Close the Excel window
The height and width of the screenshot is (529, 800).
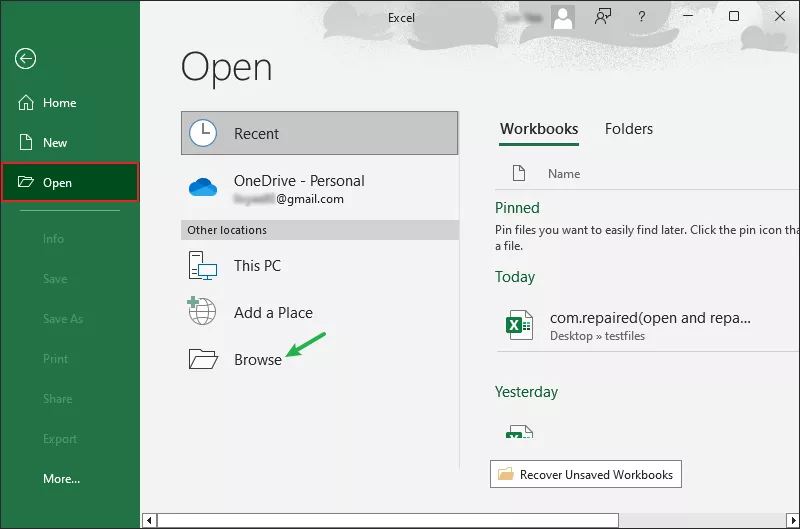point(780,16)
